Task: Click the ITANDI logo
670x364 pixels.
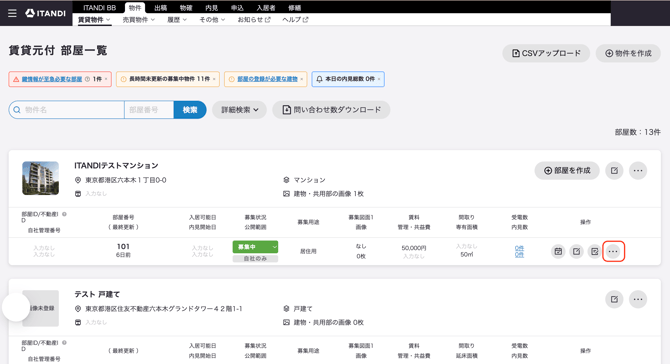Action: (x=45, y=13)
